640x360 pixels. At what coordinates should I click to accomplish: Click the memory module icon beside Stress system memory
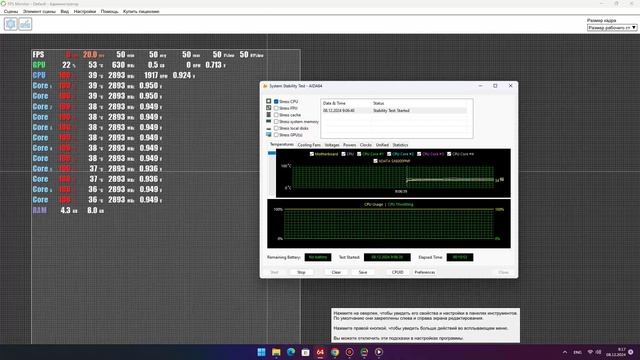coord(269,121)
